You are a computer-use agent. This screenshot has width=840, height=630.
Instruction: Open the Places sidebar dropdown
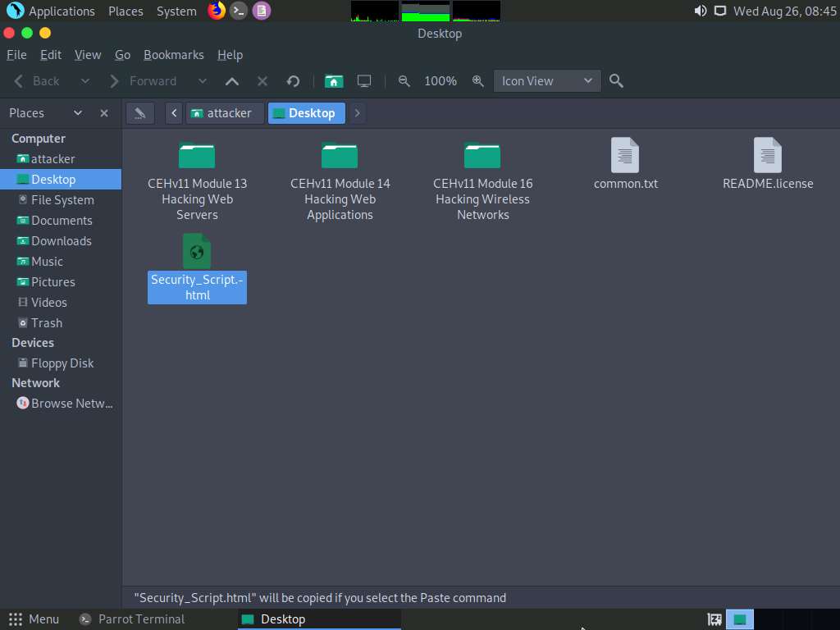click(x=78, y=112)
